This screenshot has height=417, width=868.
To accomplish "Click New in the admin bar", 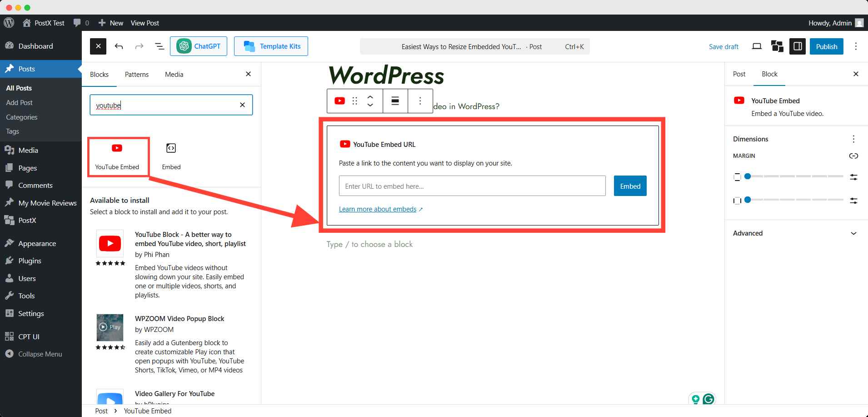I will point(110,23).
